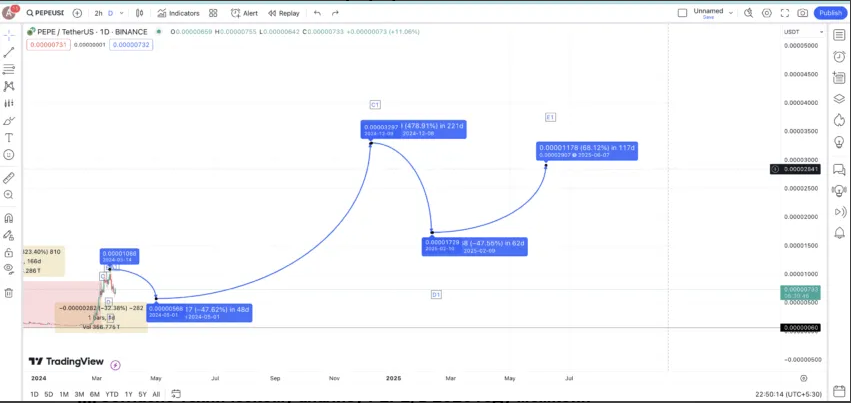Start bar Replay mode
The height and width of the screenshot is (403, 851).
pyautogui.click(x=284, y=13)
